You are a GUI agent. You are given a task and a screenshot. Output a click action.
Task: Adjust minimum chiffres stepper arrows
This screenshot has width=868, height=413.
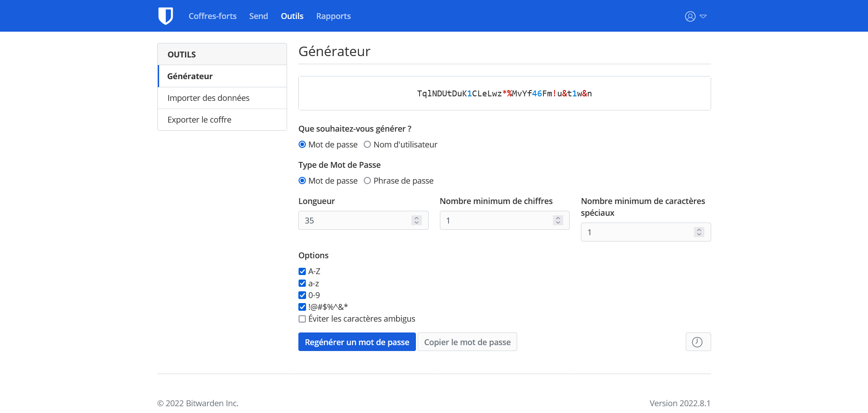tap(558, 220)
